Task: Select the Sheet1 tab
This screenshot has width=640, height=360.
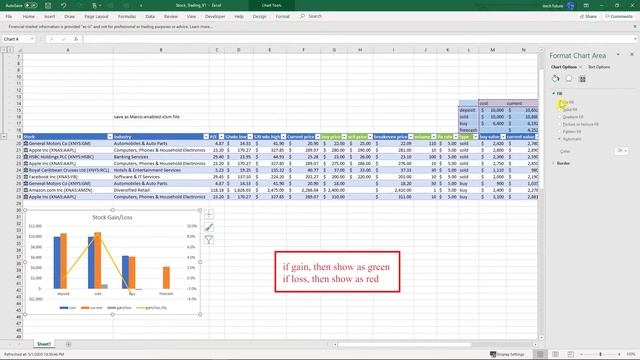Action: pos(44,344)
